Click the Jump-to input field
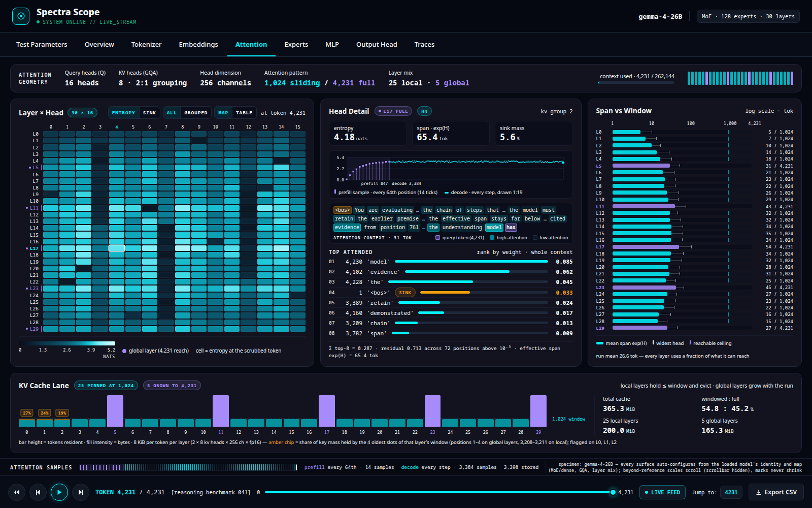812x508 pixels. coord(731,492)
